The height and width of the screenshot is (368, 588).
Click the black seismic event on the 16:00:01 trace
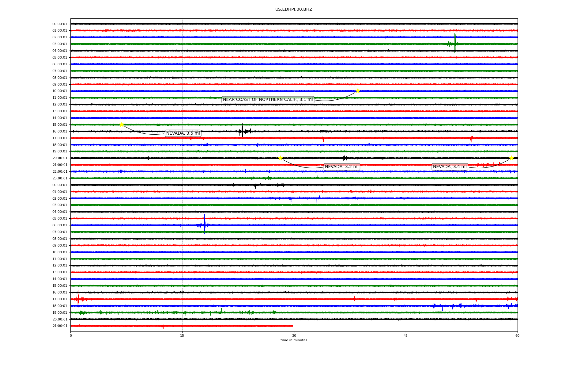click(242, 131)
